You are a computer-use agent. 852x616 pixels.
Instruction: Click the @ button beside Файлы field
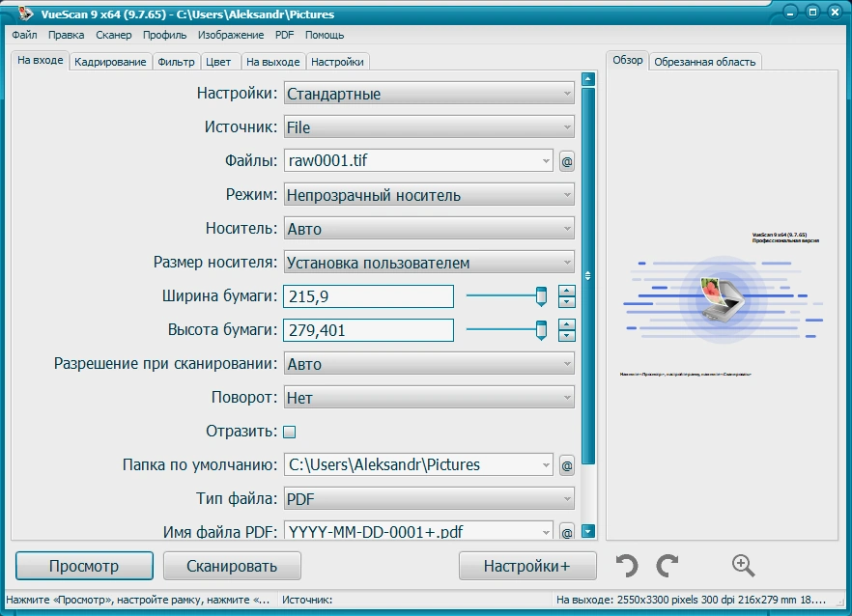coord(567,161)
